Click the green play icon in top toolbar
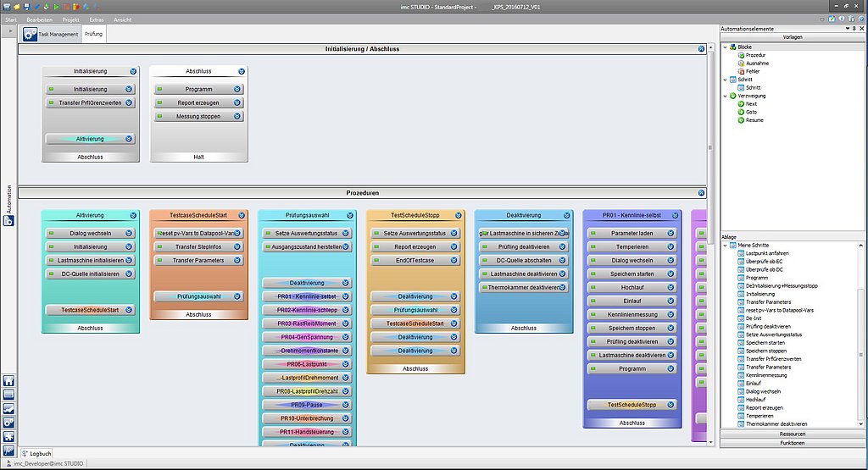This screenshot has height=470, width=868. [x=57, y=6]
